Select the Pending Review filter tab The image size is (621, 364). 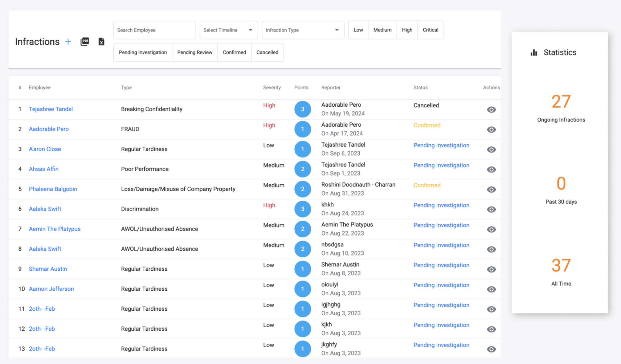pos(195,52)
